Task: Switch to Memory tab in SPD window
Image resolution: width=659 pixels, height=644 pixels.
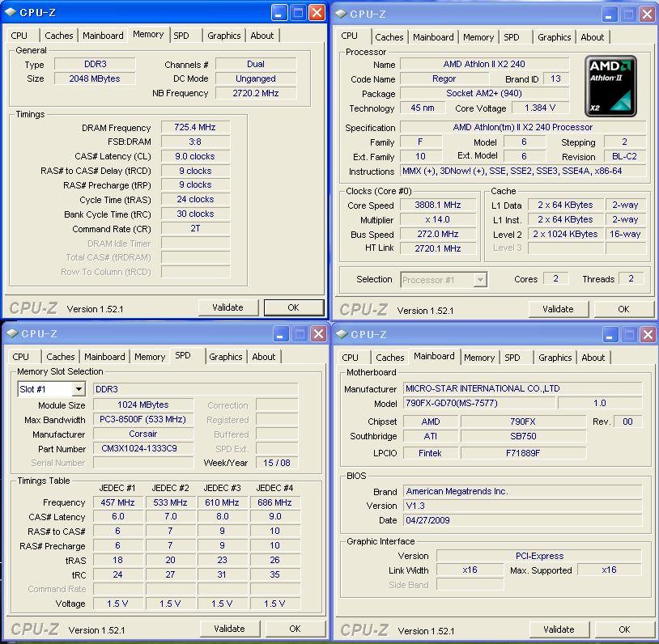Action: (150, 357)
